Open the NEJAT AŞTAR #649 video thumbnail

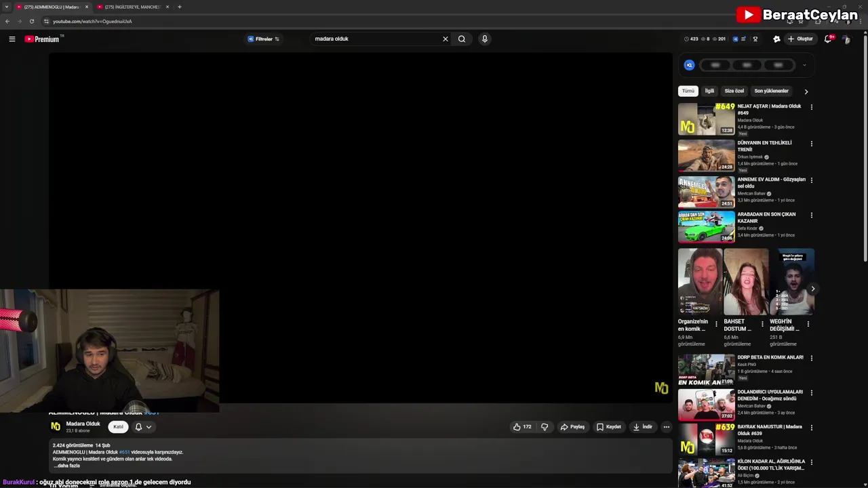click(707, 119)
